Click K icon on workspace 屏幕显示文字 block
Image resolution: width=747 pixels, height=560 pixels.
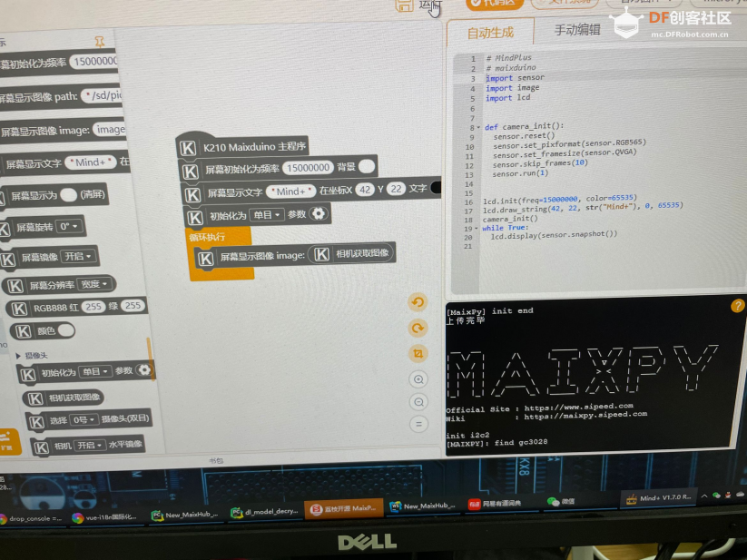(x=192, y=194)
